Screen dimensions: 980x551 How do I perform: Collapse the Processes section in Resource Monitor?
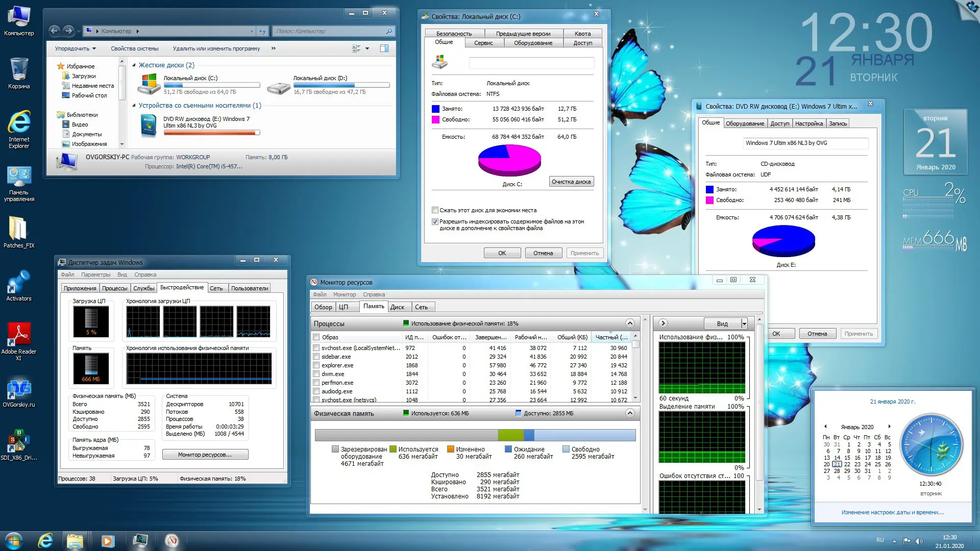(630, 323)
